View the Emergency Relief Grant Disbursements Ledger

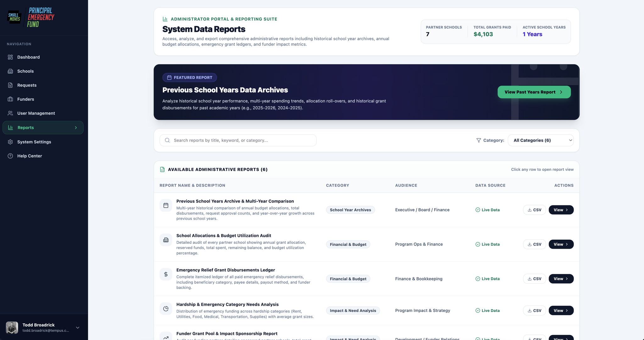click(561, 279)
